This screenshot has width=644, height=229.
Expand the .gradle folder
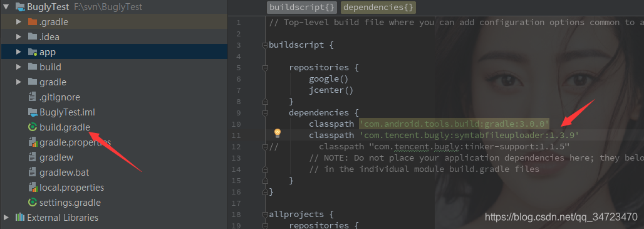pos(19,22)
